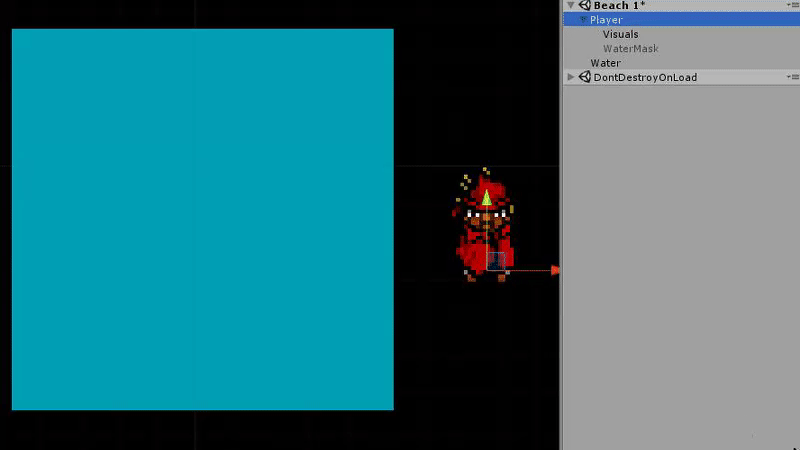Collapse the Beach 1 scene foldout arrow

[571, 5]
